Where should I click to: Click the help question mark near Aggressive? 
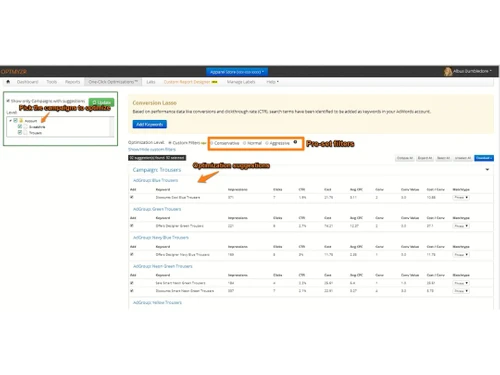point(295,142)
